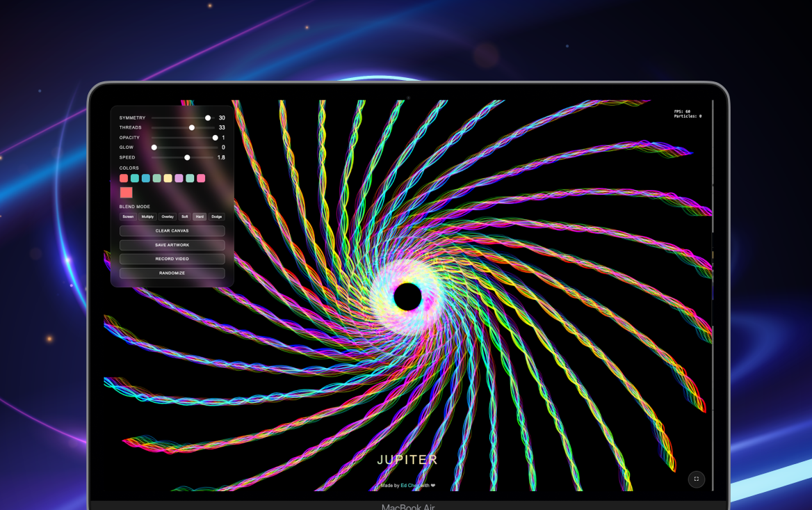The height and width of the screenshot is (510, 812).
Task: Click the Symmetry slider handle
Action: coord(208,118)
